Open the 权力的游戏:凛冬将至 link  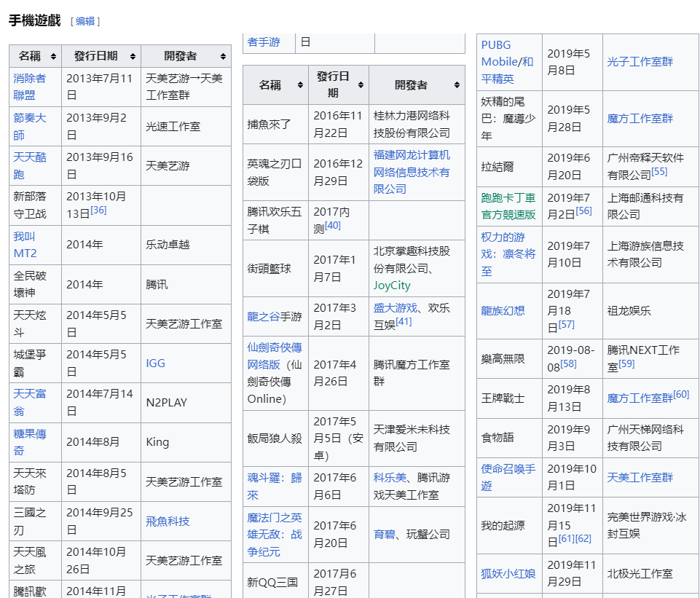pyautogui.click(x=508, y=254)
